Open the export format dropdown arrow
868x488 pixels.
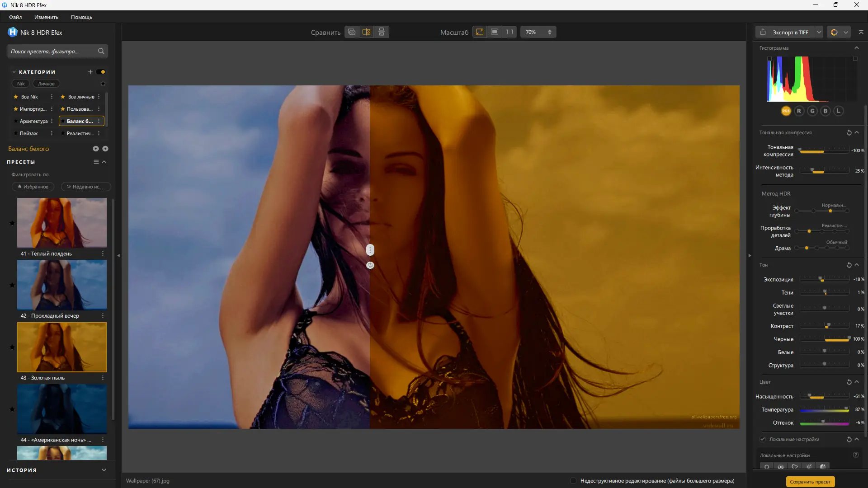point(819,33)
